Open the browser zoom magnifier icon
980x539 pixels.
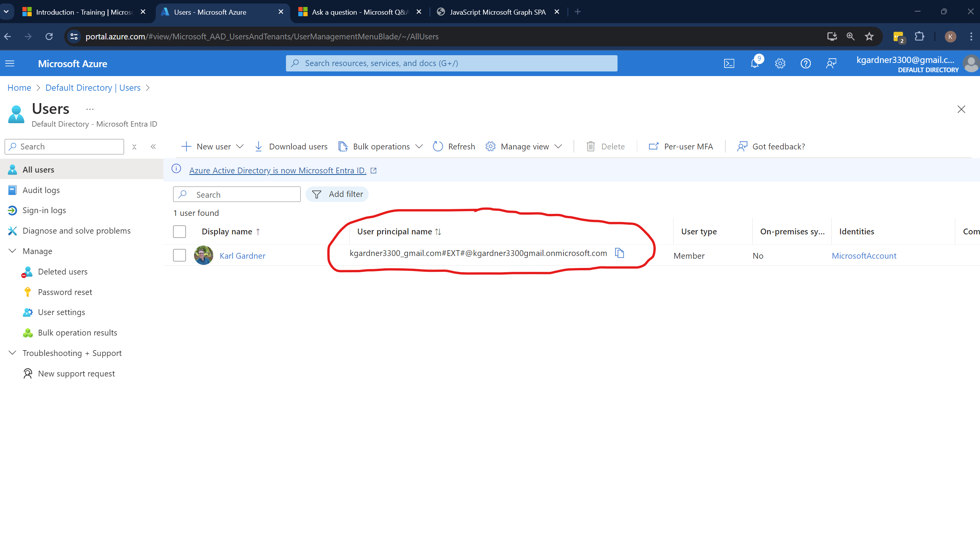(851, 37)
